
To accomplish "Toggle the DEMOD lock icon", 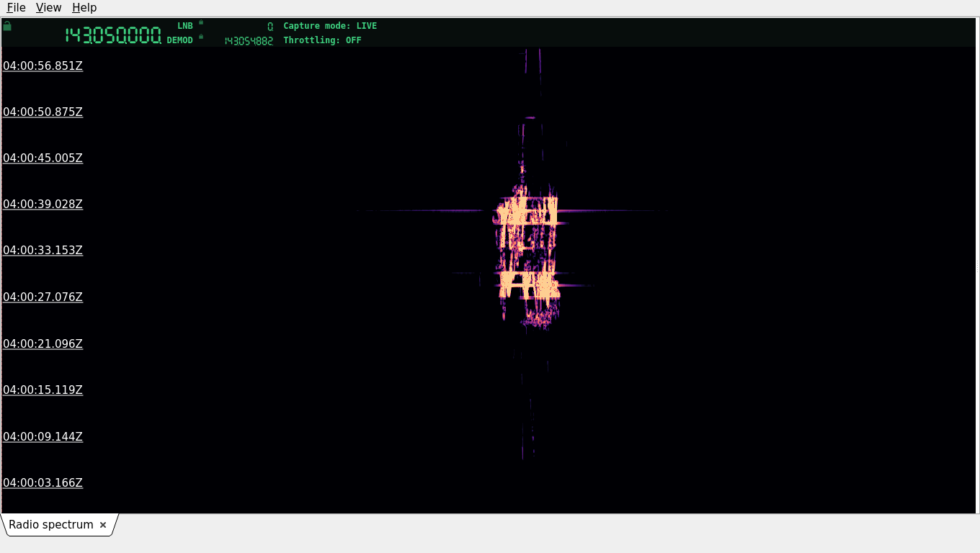I will pyautogui.click(x=201, y=37).
